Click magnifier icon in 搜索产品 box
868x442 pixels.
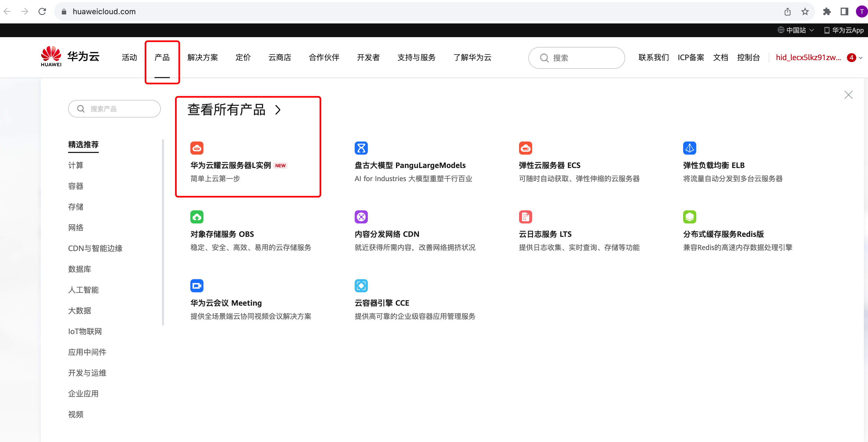click(81, 109)
